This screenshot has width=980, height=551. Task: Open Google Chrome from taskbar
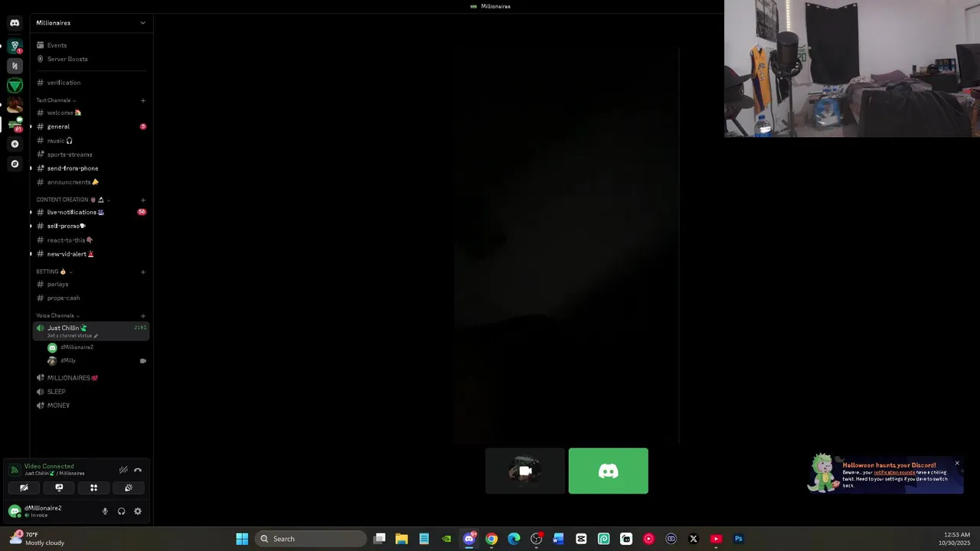492,539
